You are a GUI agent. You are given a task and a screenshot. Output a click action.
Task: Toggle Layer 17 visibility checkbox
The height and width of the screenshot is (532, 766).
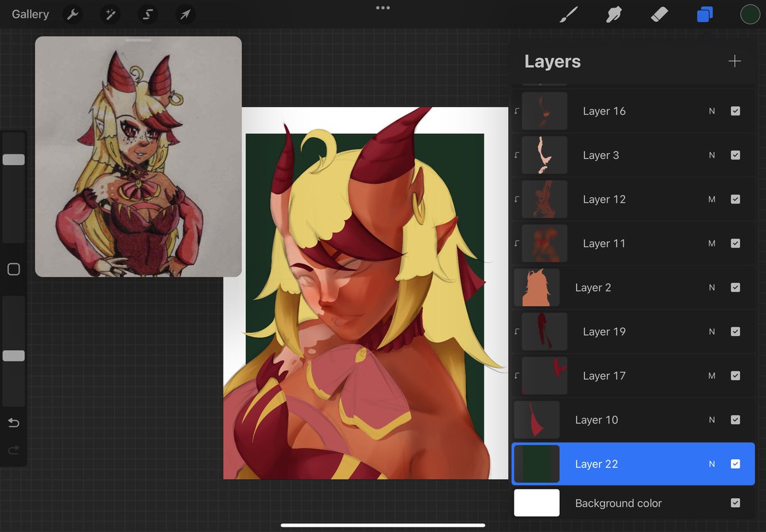click(x=735, y=376)
